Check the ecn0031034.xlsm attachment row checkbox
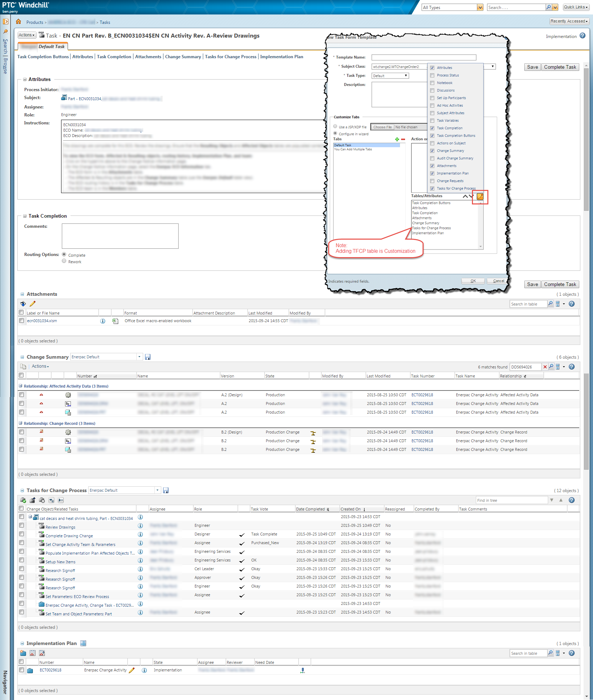The height and width of the screenshot is (700, 593). (22, 321)
